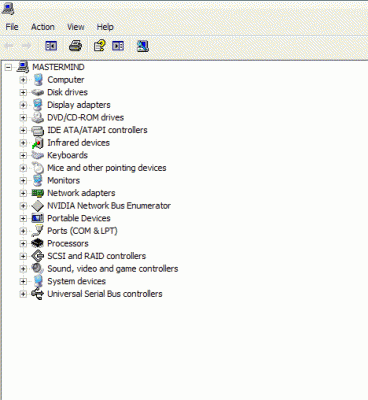The image size is (368, 400).
Task: Expand the Monitors category
Action: (x=23, y=181)
